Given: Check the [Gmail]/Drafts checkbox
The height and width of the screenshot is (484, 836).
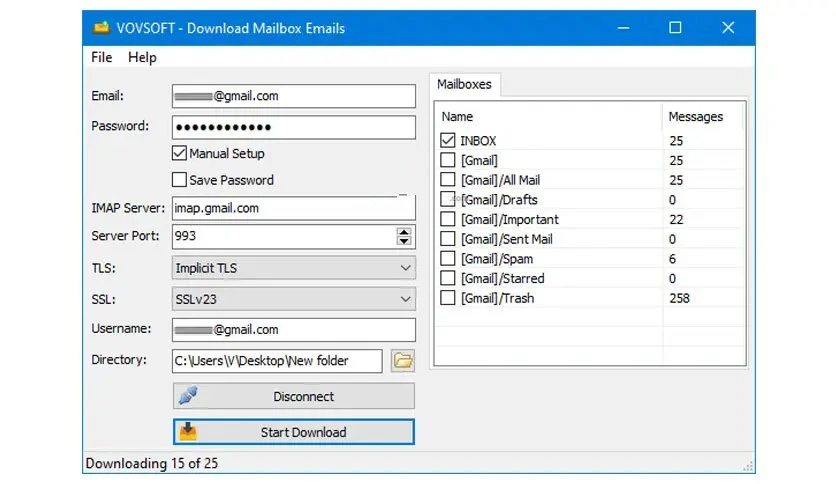Looking at the screenshot, I should [448, 199].
